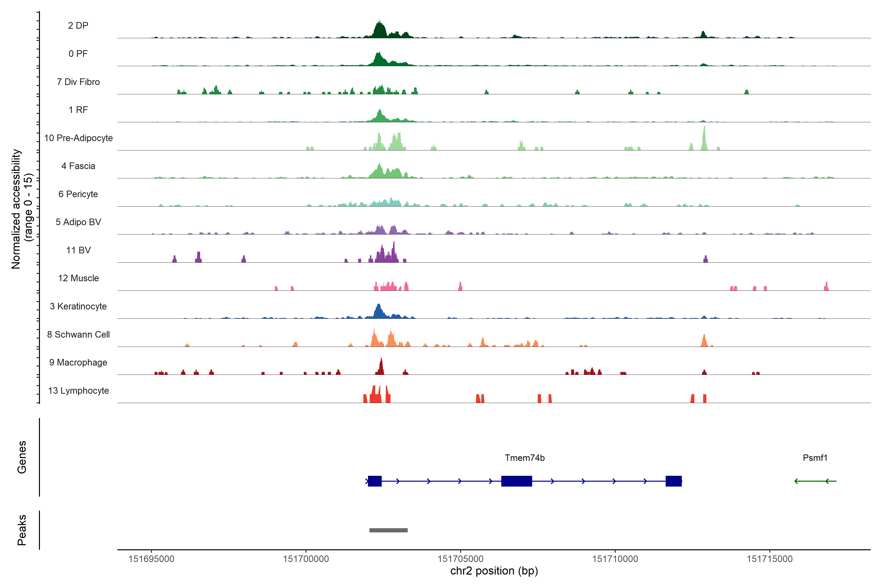This screenshot has width=882, height=588.
Task: Click the Peaks panel label
Action: (22, 530)
